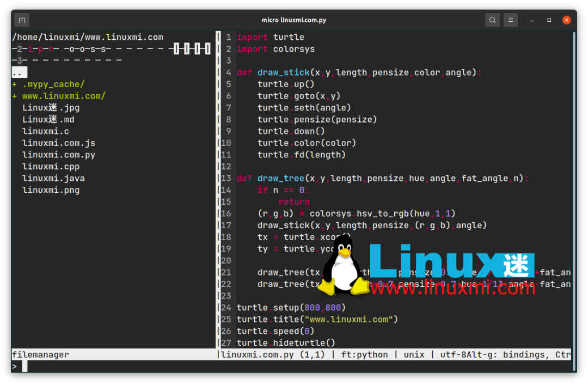Click line 'turtle.up()'
Screen dimensions: 588x385
point(286,84)
